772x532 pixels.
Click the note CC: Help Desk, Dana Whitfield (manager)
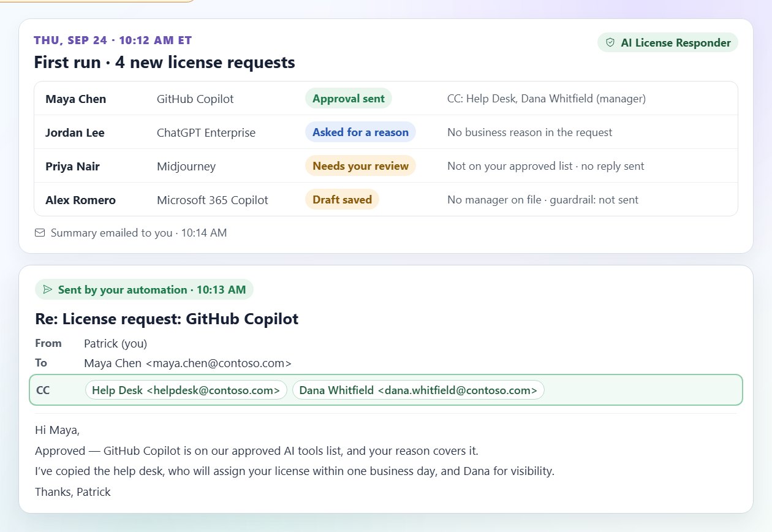pos(547,99)
